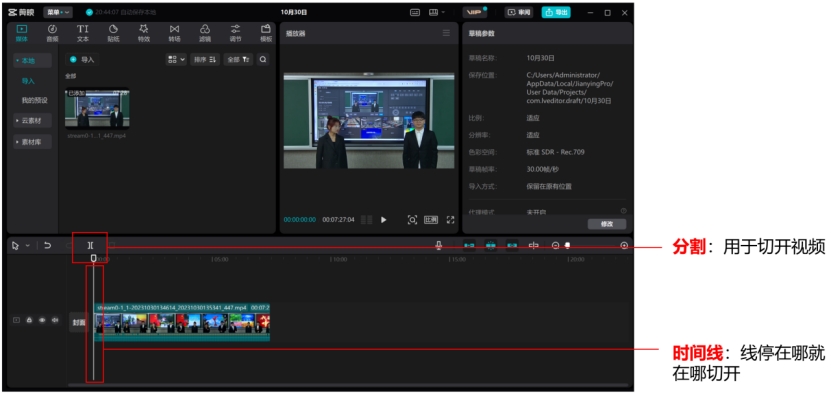
Task: Open the 调节 (Adjustment) tab
Action: click(x=235, y=33)
